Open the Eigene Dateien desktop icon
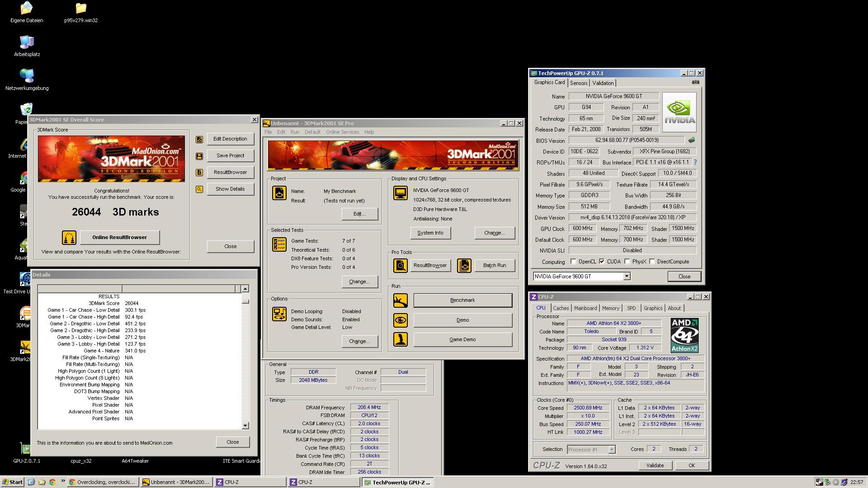This screenshot has width=868, height=488. coord(27,12)
